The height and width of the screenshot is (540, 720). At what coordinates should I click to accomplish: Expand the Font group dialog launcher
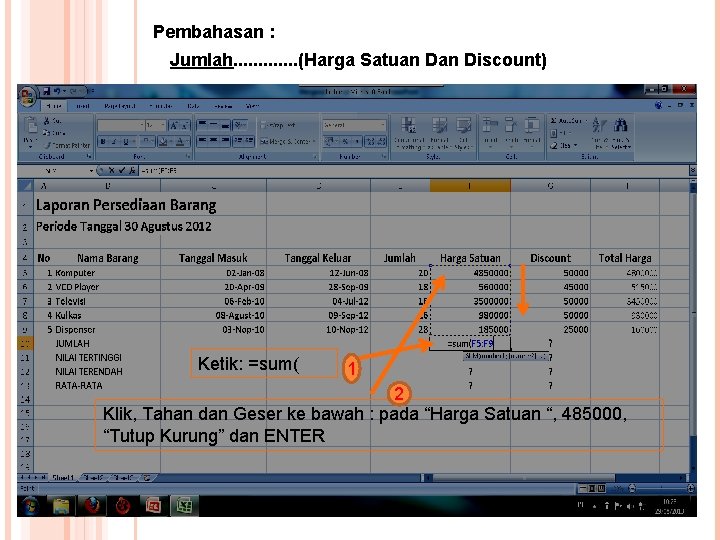click(x=188, y=157)
